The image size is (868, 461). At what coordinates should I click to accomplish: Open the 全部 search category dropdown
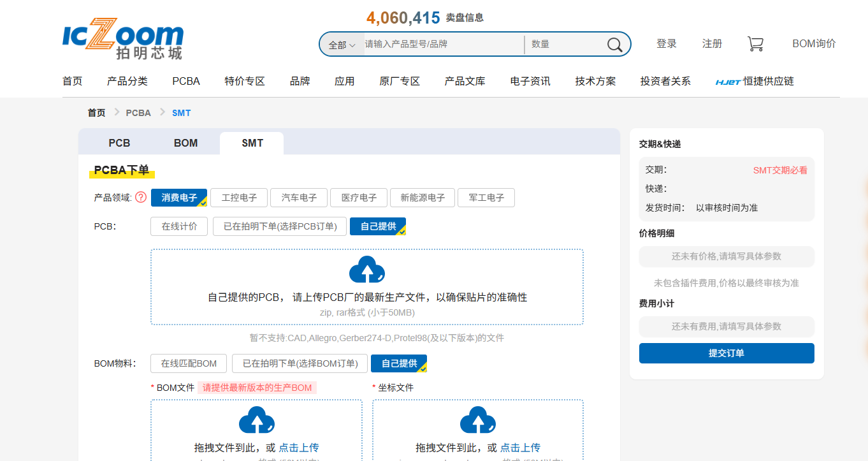342,45
